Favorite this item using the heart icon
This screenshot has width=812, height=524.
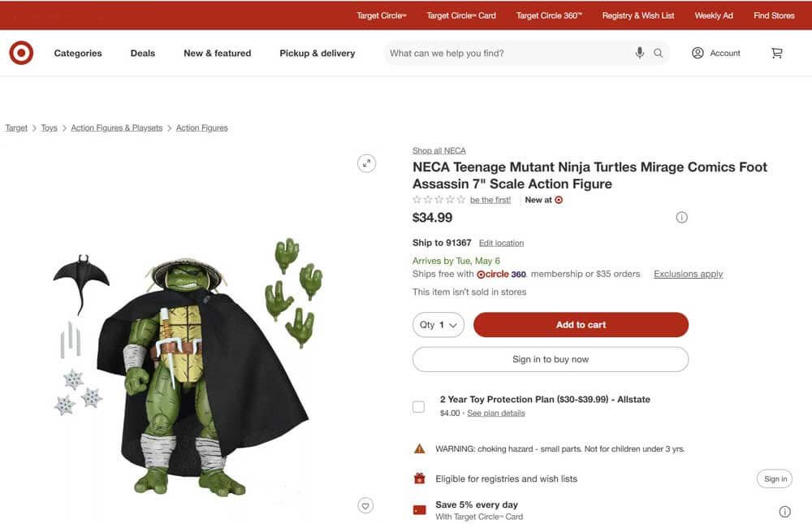365,505
